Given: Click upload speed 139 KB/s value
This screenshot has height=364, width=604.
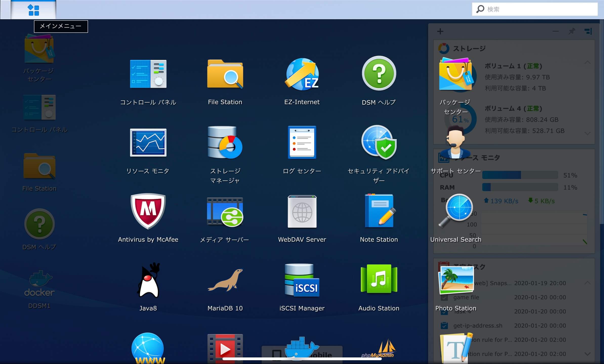Looking at the screenshot, I should (504, 201).
